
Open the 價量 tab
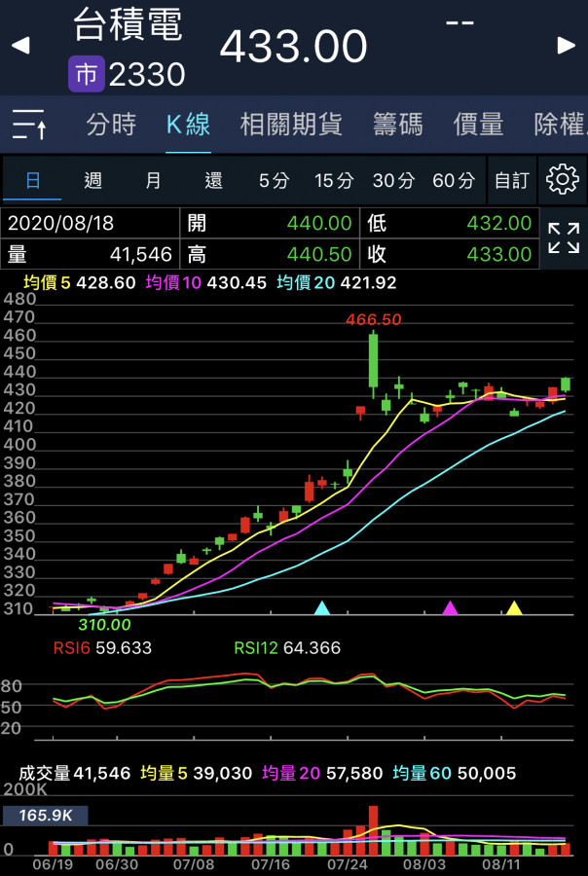(478, 125)
